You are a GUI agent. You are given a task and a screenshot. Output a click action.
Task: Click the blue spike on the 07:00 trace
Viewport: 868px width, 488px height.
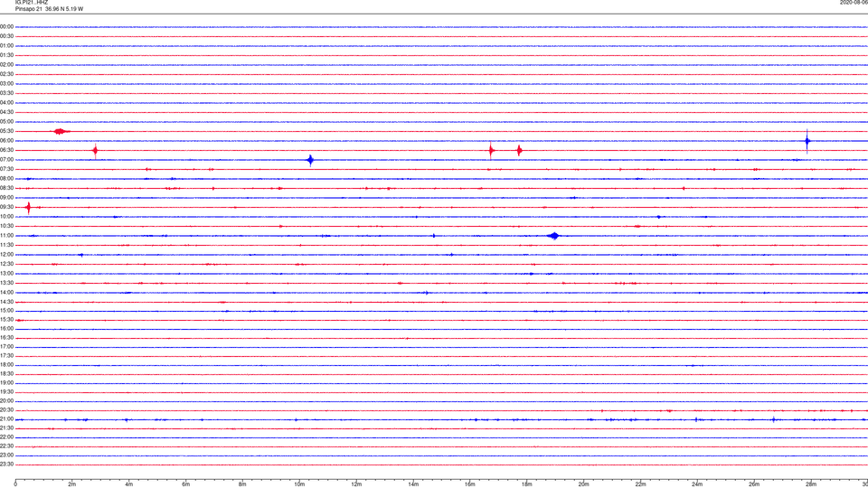(x=310, y=161)
